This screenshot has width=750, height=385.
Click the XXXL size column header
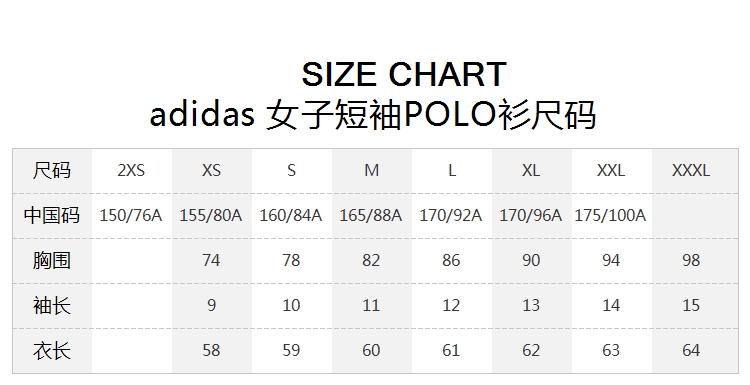[691, 170]
